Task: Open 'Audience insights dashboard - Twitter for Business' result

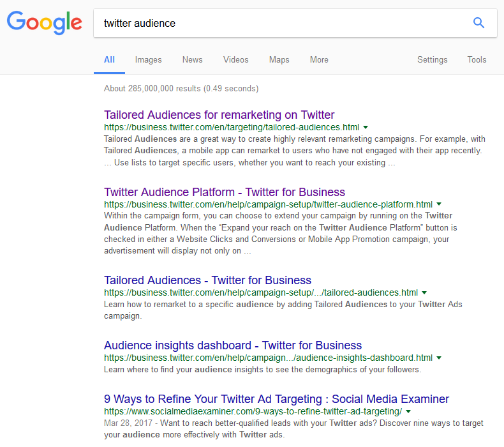Action: click(233, 345)
